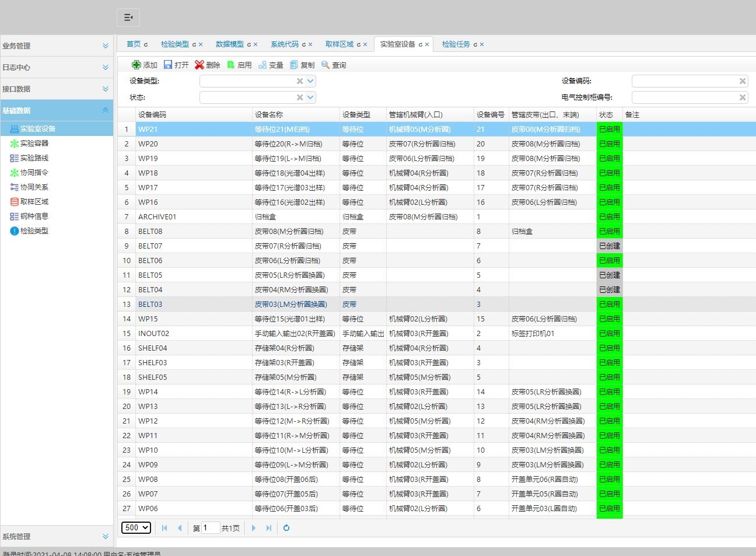Close the 检验任务 tab

pos(482,44)
